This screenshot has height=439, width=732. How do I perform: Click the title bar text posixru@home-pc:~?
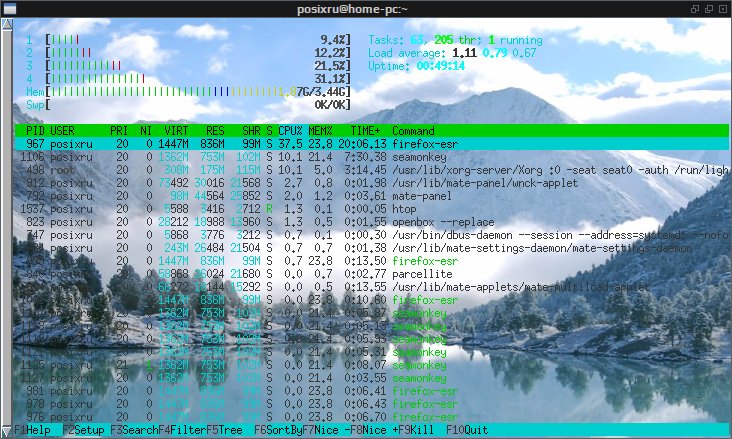[352, 9]
